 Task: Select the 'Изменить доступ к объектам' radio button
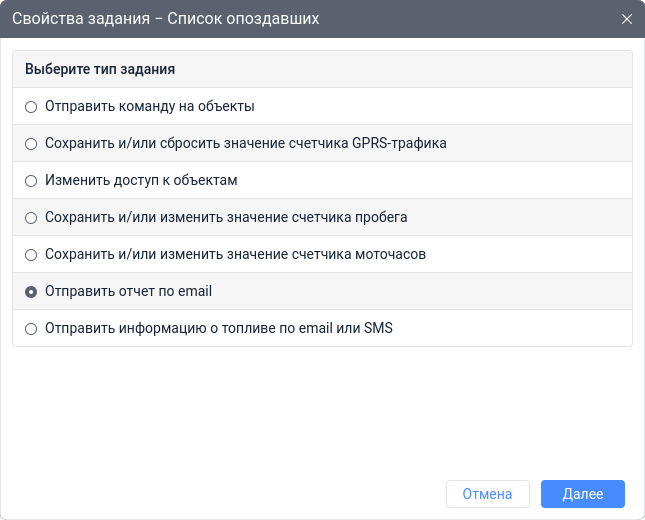(x=31, y=181)
